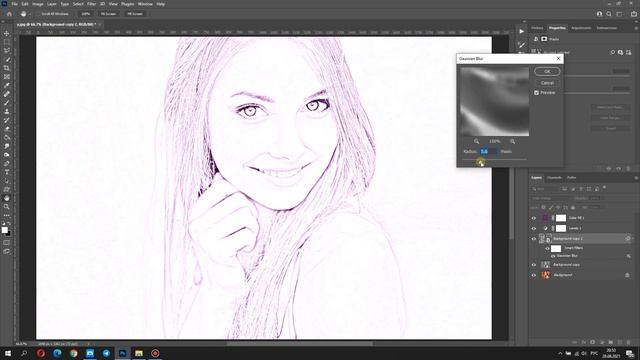The width and height of the screenshot is (640, 360).
Task: Open the Layers panel flyout menu
Action: pyautogui.click(x=636, y=178)
